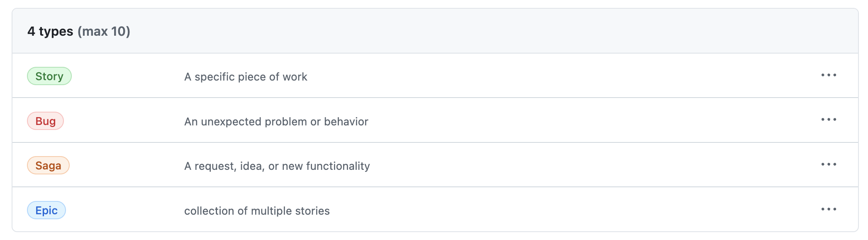
Task: Click the Epic description about multiple stories
Action: [x=257, y=211]
